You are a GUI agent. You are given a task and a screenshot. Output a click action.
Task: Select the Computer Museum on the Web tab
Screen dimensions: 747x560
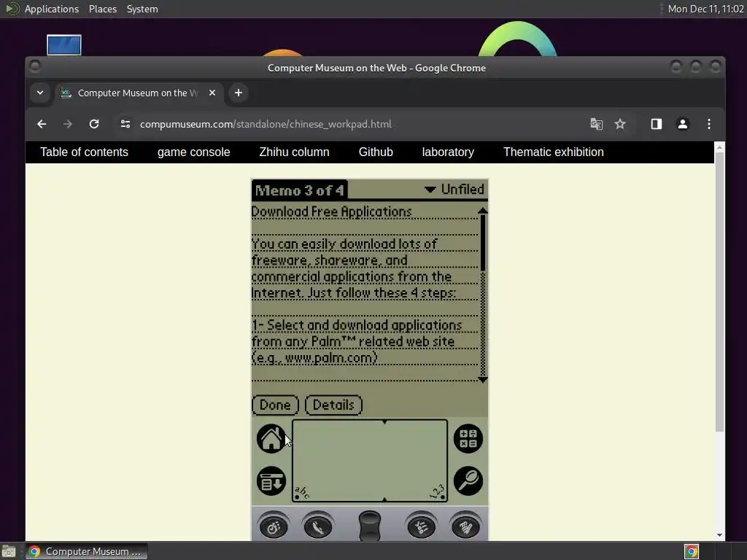138,93
